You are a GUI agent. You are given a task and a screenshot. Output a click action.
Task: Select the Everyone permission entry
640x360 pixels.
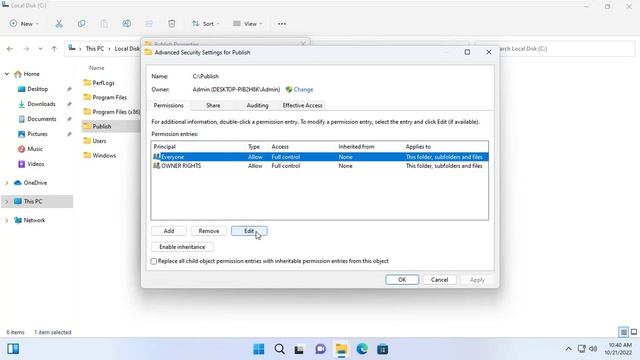pos(320,157)
